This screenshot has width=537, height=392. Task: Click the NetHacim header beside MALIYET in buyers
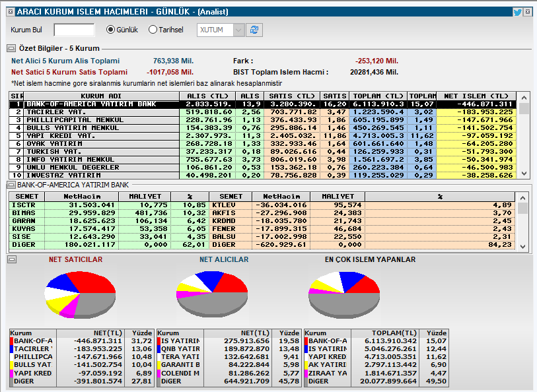(x=82, y=197)
